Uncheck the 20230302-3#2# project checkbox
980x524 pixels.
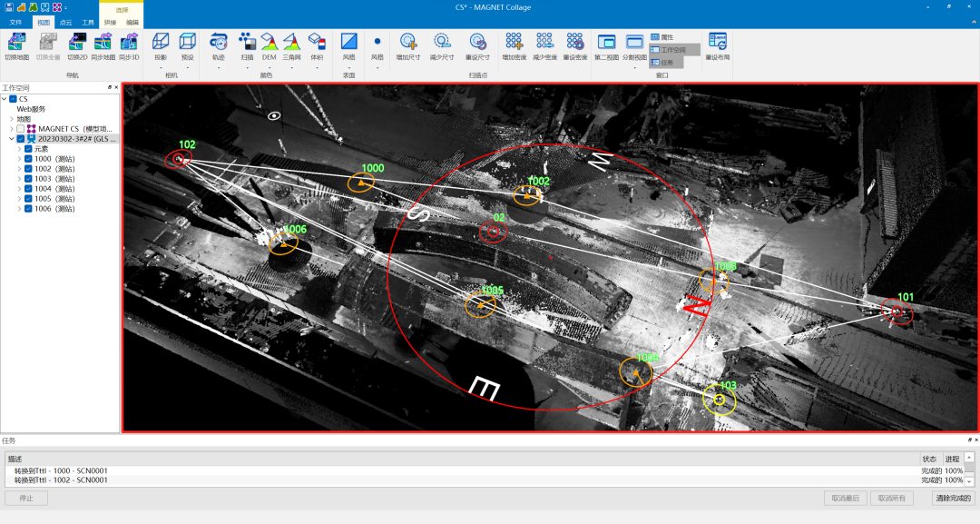21,139
